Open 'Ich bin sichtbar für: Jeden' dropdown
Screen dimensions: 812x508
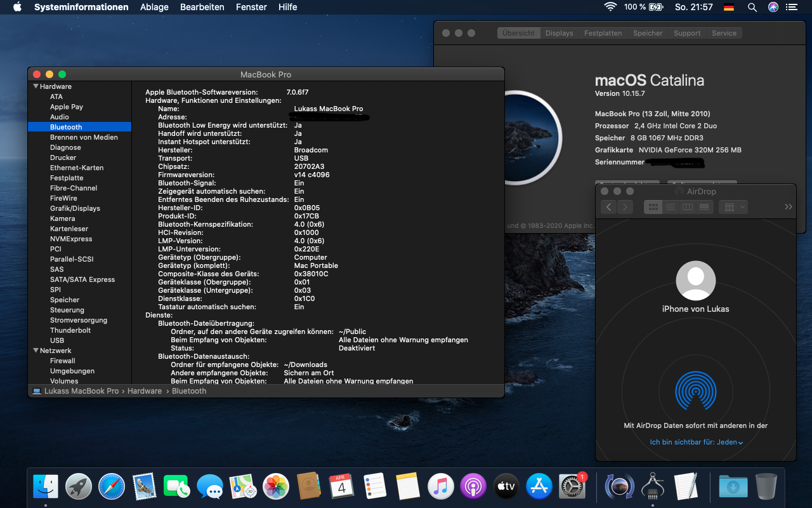tap(696, 442)
